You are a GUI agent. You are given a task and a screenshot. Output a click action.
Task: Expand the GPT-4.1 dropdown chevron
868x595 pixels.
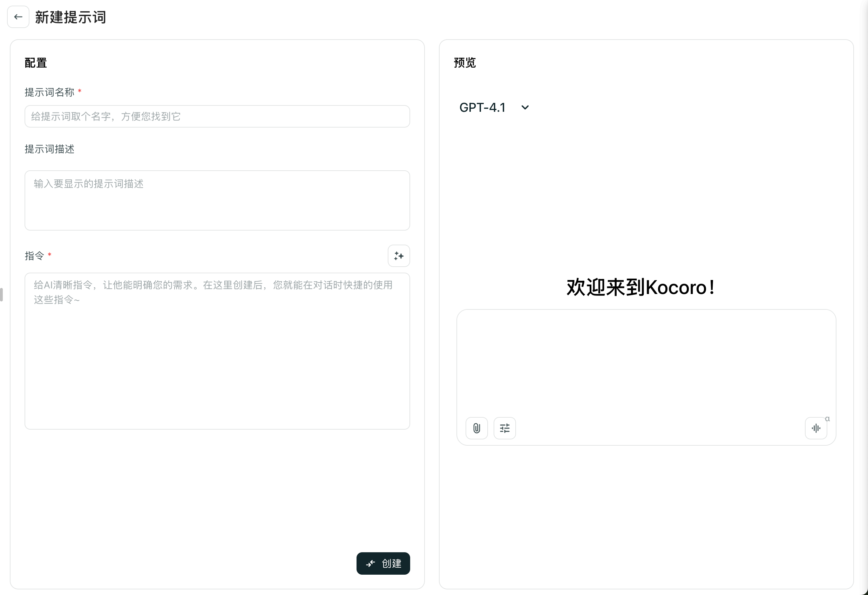coord(525,108)
